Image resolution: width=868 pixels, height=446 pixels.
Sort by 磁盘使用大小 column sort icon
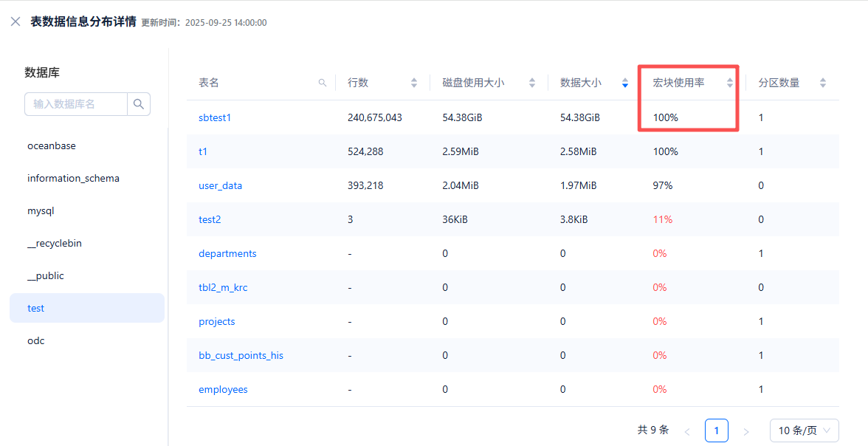532,83
